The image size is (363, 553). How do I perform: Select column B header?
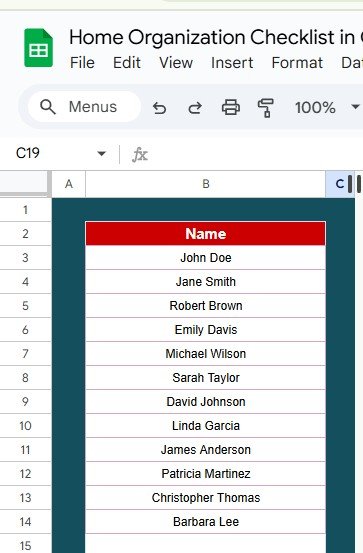[x=206, y=184]
